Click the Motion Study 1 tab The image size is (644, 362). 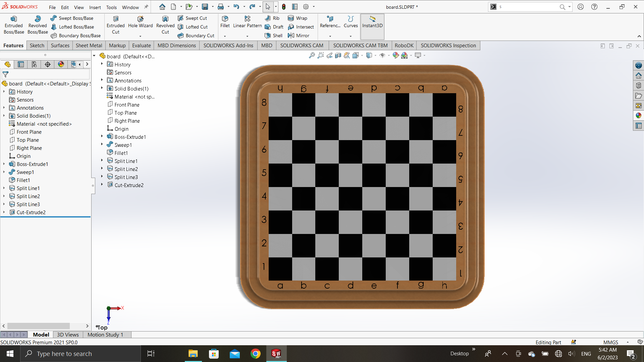click(x=105, y=335)
